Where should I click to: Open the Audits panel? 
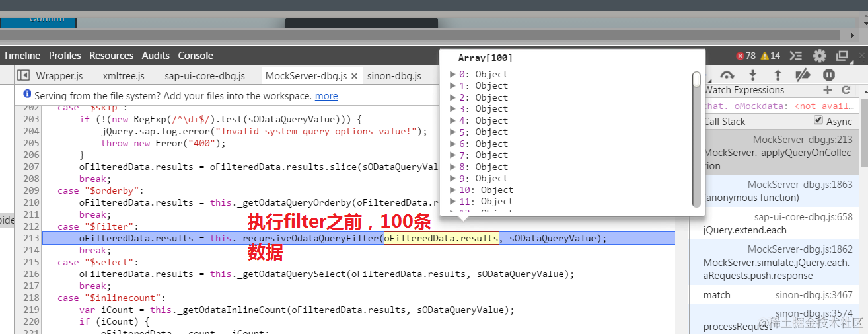[x=156, y=56]
